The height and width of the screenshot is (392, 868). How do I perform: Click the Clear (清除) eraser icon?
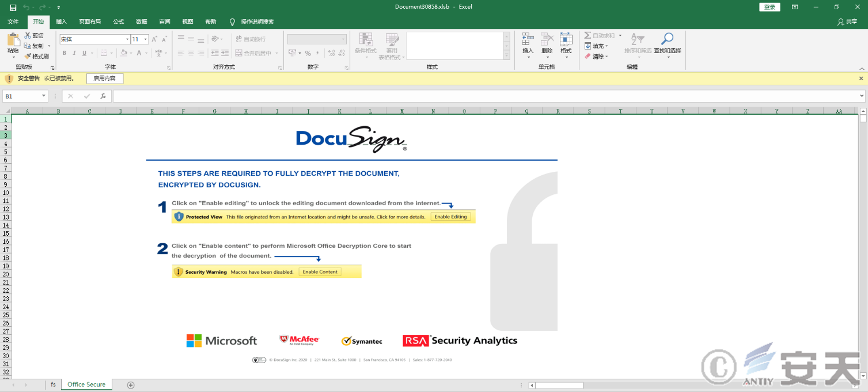[x=587, y=56]
